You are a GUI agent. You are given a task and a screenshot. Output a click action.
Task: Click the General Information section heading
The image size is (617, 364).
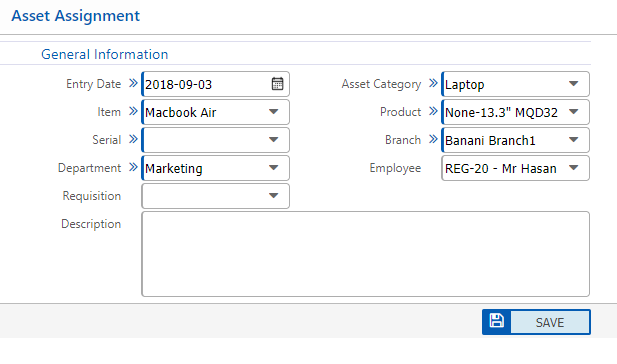click(105, 54)
